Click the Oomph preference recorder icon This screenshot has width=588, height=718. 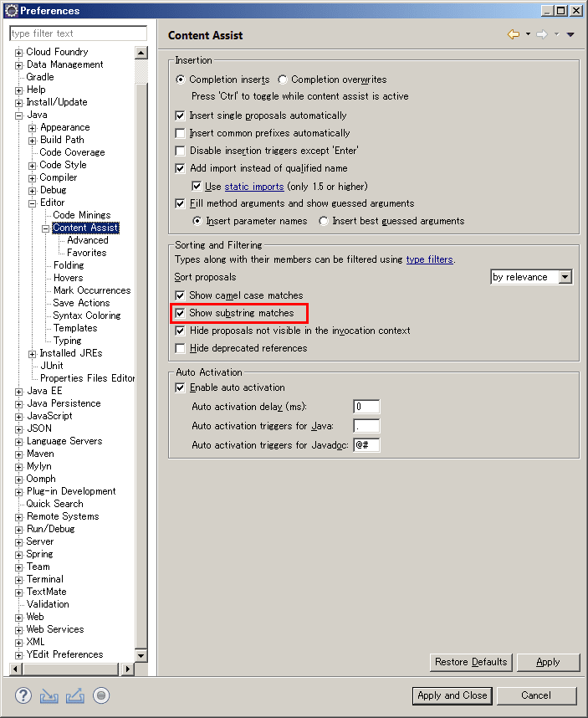point(101,695)
